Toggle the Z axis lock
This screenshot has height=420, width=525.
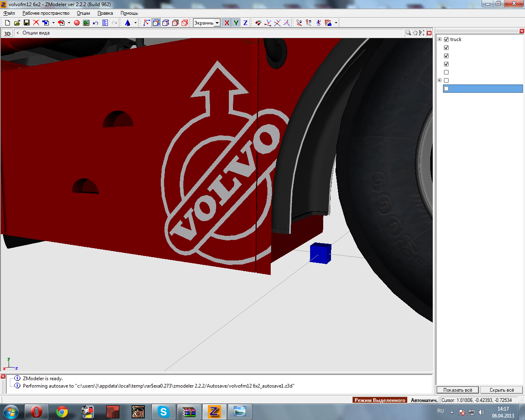(x=245, y=23)
